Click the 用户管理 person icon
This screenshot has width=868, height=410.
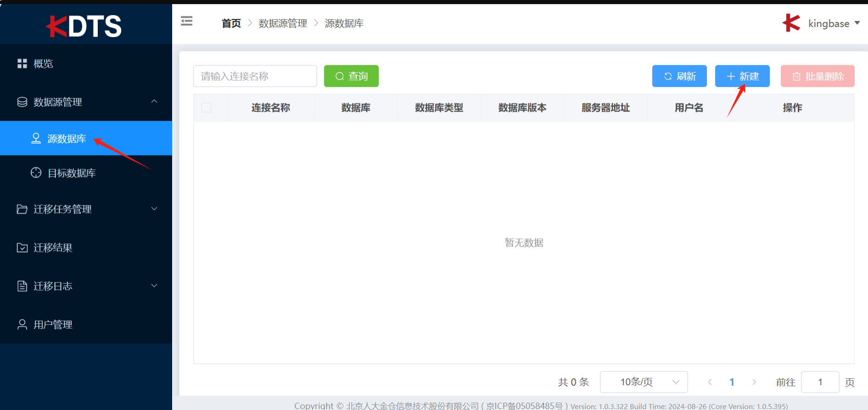click(22, 325)
